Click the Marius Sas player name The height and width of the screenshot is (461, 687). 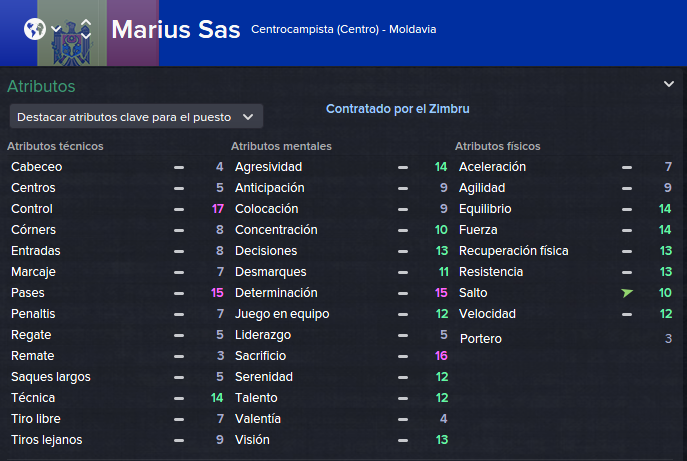(176, 30)
